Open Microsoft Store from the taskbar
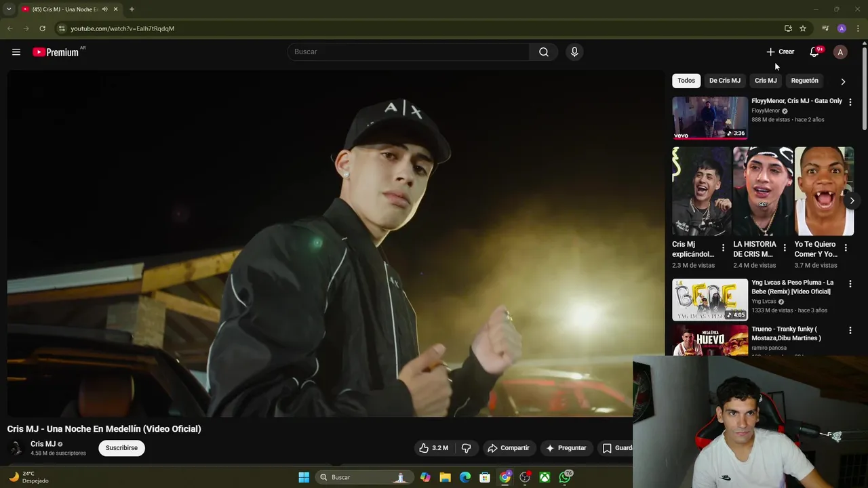The width and height of the screenshot is (868, 488). 485,477
